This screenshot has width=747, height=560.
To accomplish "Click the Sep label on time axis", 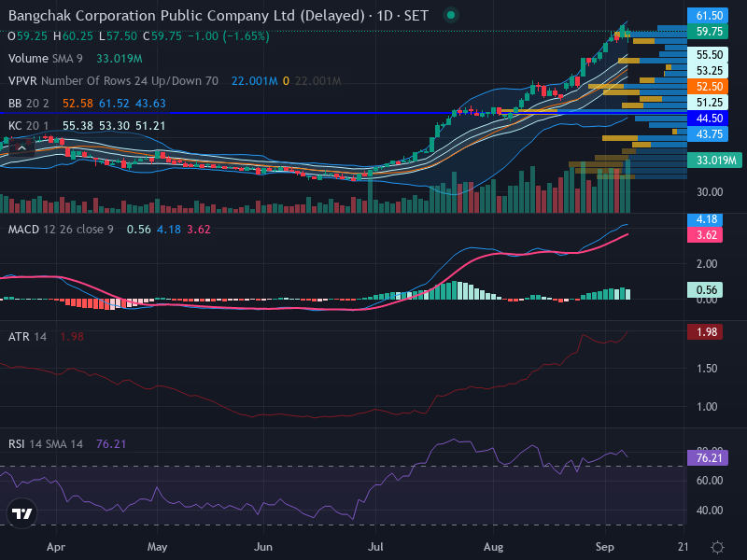I will point(604,547).
